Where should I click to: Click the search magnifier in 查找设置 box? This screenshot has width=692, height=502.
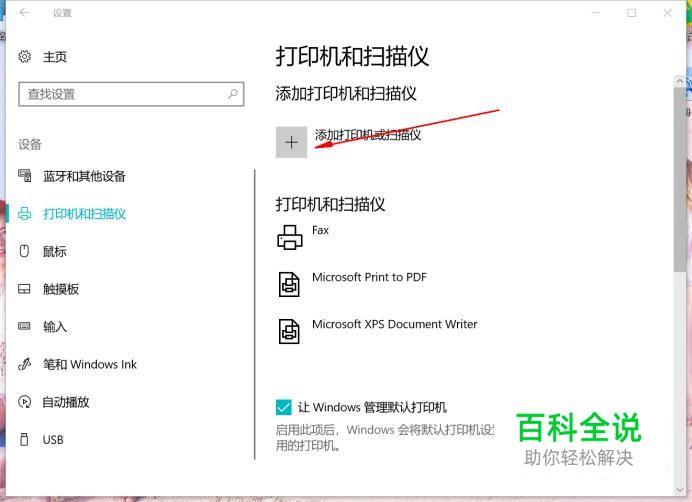233,94
